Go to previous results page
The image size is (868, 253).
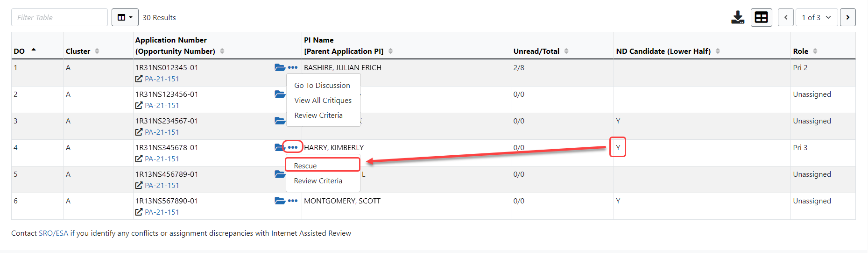[786, 17]
